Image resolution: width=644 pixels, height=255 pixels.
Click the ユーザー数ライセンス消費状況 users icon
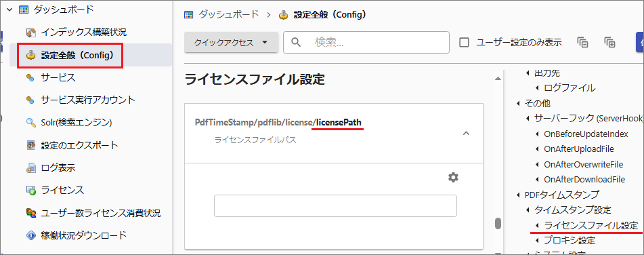(x=31, y=213)
